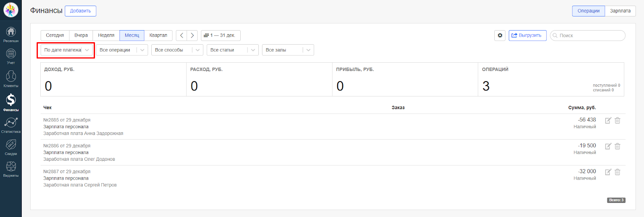Open Статистика chart icon in sidebar
This screenshot has height=217, width=644.
point(11,125)
